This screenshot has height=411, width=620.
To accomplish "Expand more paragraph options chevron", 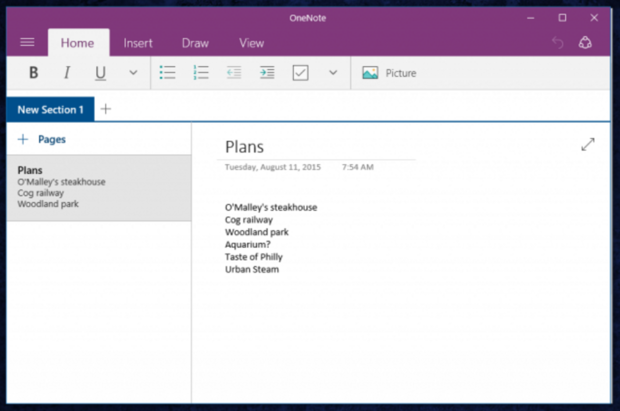I will (x=333, y=73).
